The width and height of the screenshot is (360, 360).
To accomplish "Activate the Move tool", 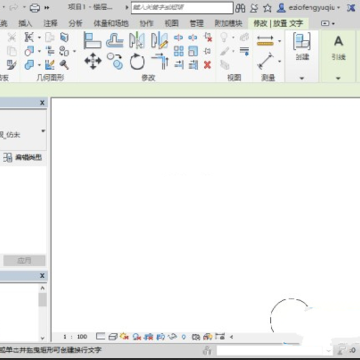I will click(x=93, y=61).
